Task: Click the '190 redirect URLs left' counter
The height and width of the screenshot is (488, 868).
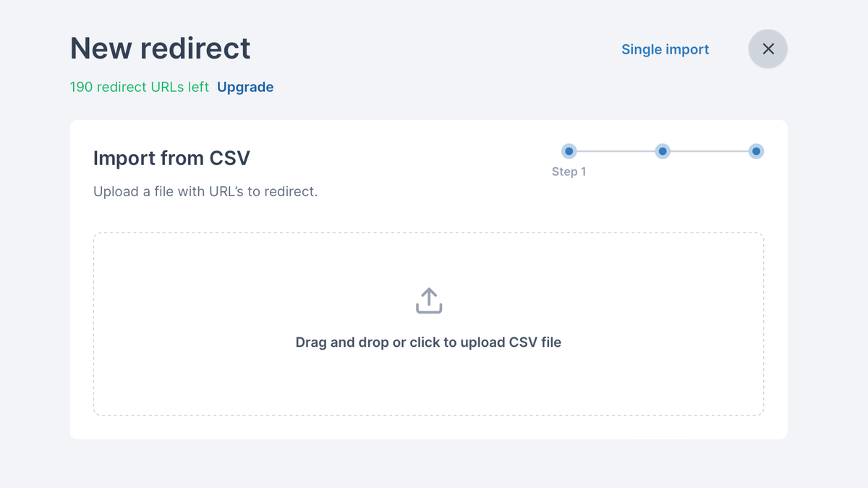Action: 139,87
